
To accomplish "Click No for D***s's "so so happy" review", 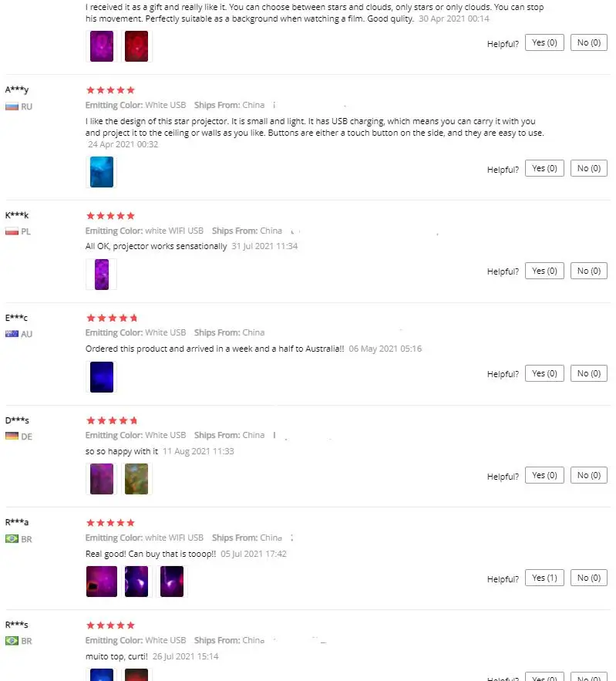I will (589, 475).
